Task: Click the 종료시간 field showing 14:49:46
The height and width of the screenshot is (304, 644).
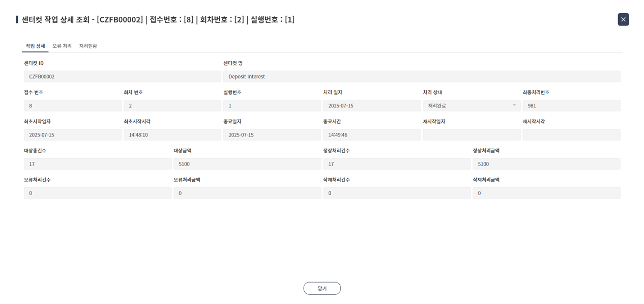Action: (x=371, y=134)
